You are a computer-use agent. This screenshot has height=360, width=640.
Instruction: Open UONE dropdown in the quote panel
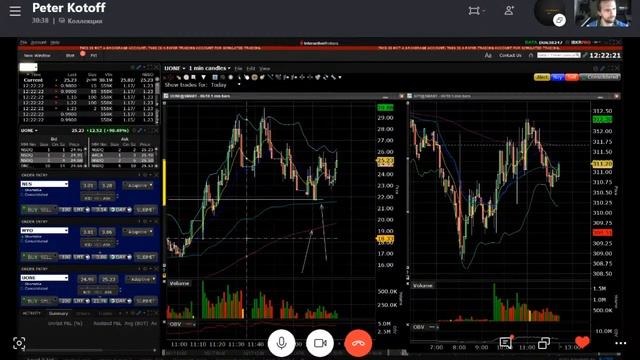tap(29, 131)
